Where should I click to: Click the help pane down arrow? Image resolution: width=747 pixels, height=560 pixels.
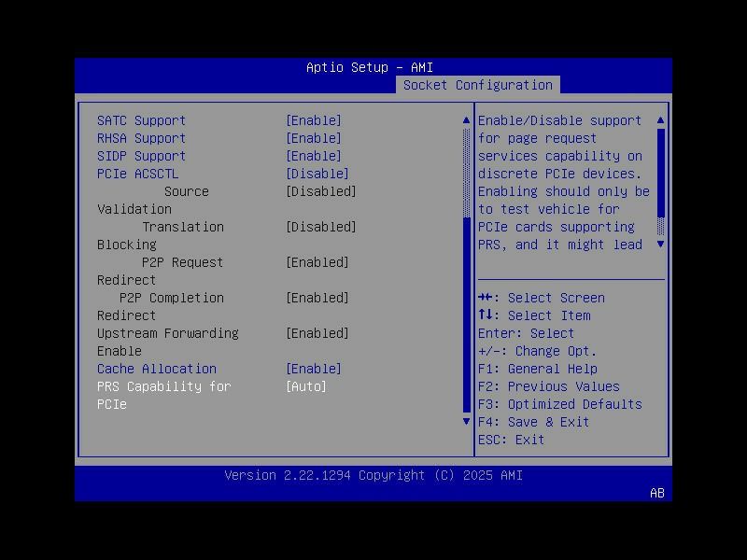[x=660, y=245]
